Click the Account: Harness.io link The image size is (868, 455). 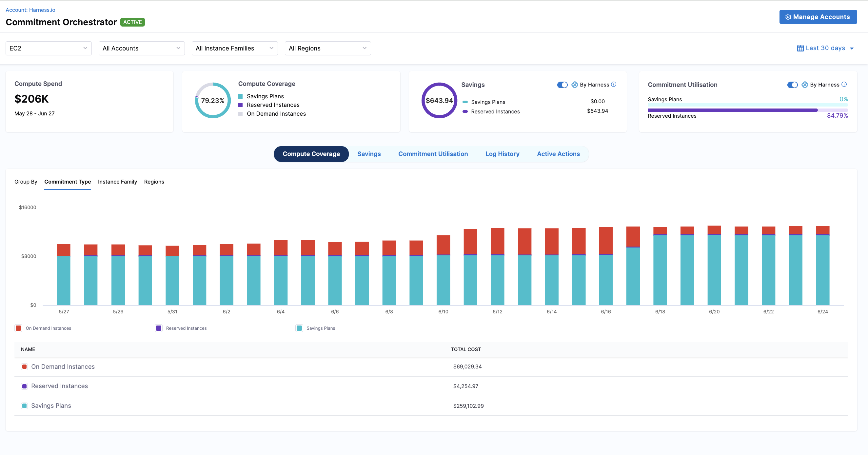pyautogui.click(x=30, y=10)
